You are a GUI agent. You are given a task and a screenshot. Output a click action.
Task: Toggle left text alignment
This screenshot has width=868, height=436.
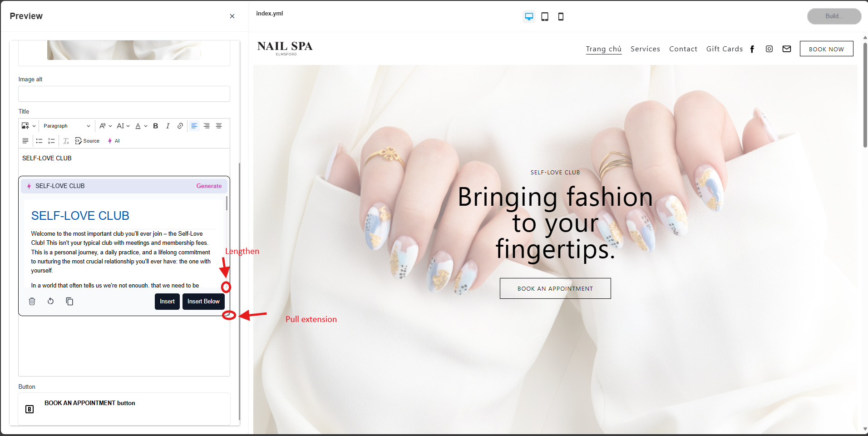194,126
